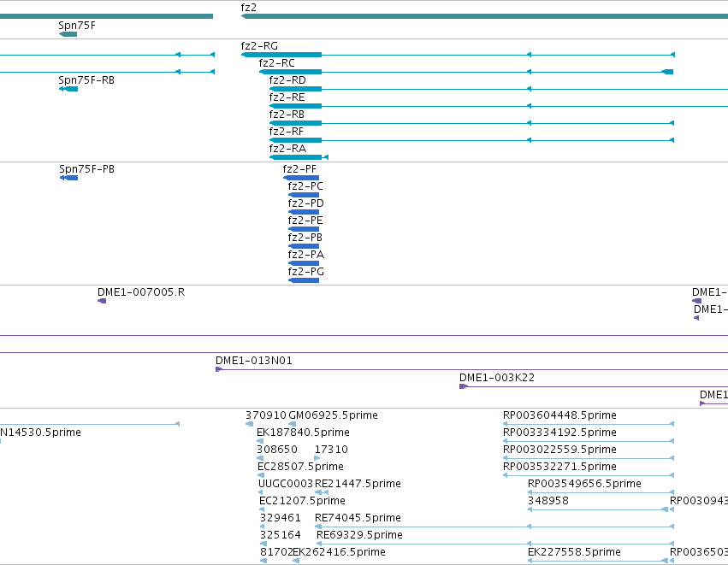Select the 308650 EST label

(277, 450)
